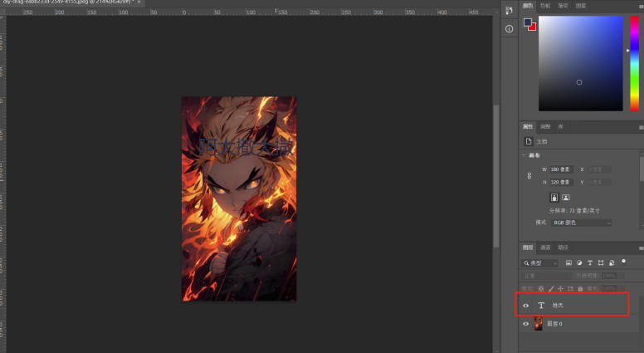The image size is (644, 353).
Task: Open the 类型 layer filter dropdown
Action: (x=539, y=263)
